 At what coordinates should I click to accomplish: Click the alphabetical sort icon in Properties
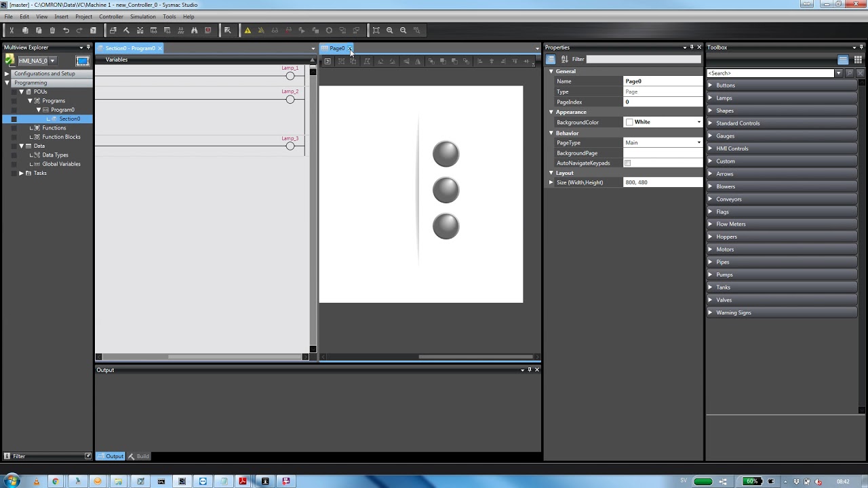point(564,59)
